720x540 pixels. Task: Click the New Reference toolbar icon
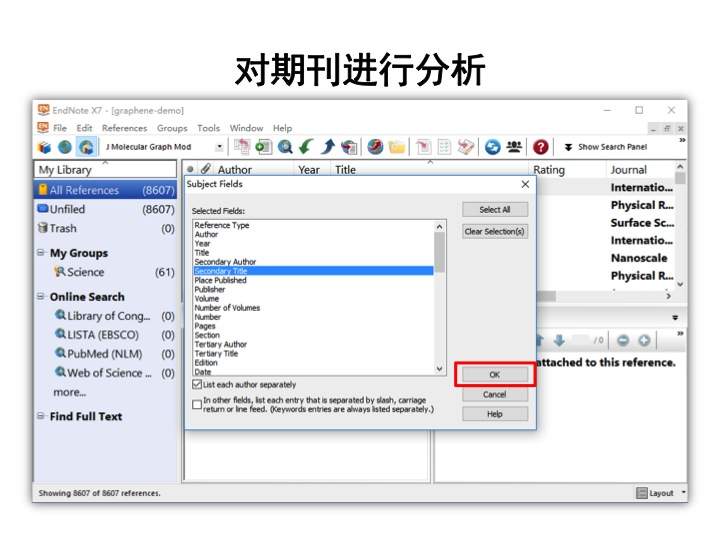pos(264,147)
